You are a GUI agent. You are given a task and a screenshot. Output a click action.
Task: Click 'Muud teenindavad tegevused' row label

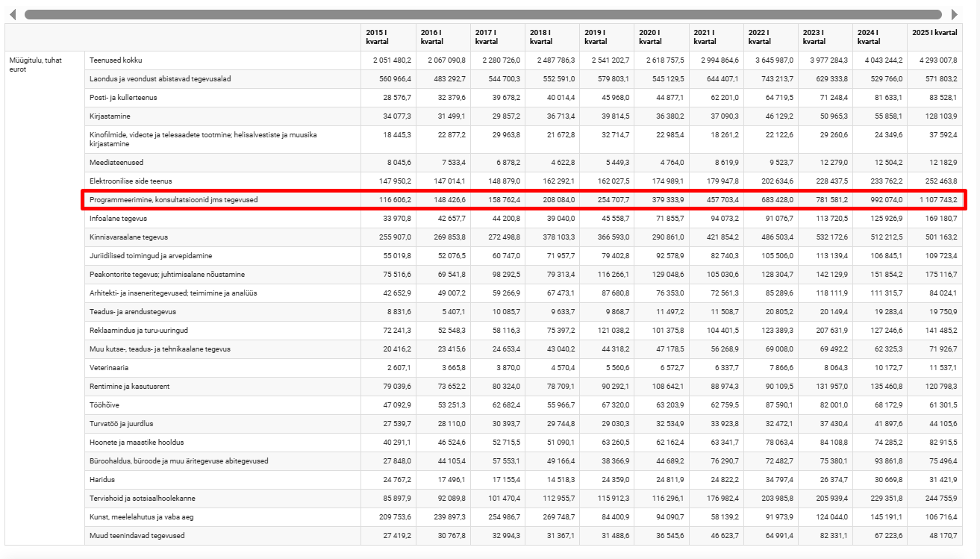click(x=137, y=536)
